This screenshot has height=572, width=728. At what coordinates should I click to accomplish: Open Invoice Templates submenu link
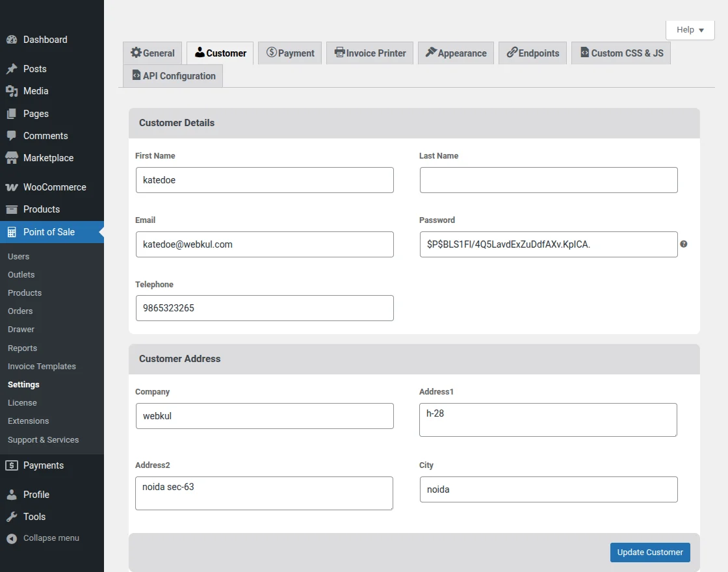point(42,367)
